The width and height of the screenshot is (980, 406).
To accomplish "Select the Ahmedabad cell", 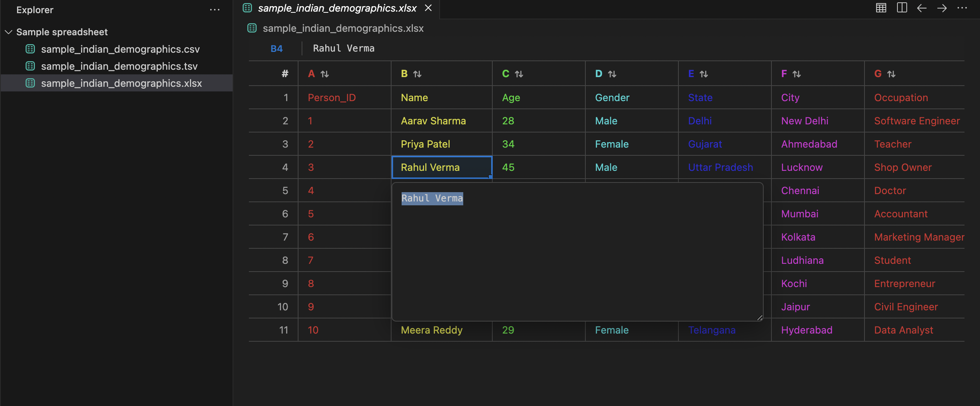I will [818, 144].
